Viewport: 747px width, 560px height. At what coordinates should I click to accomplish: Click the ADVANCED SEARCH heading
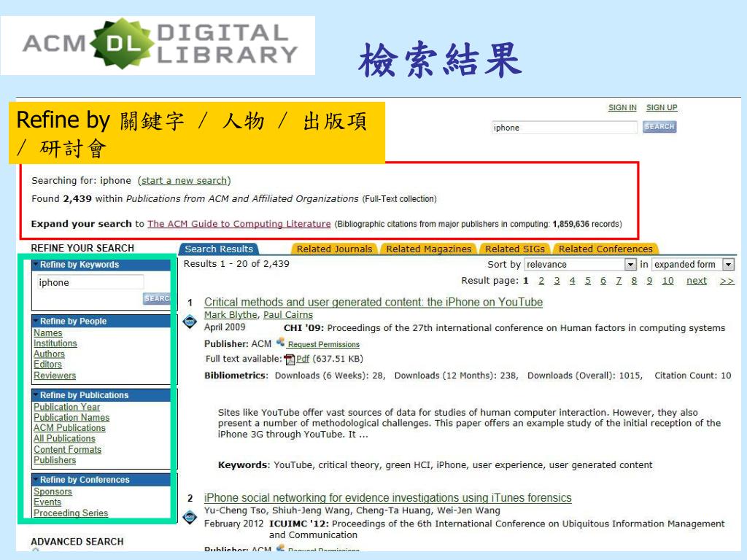point(77,542)
